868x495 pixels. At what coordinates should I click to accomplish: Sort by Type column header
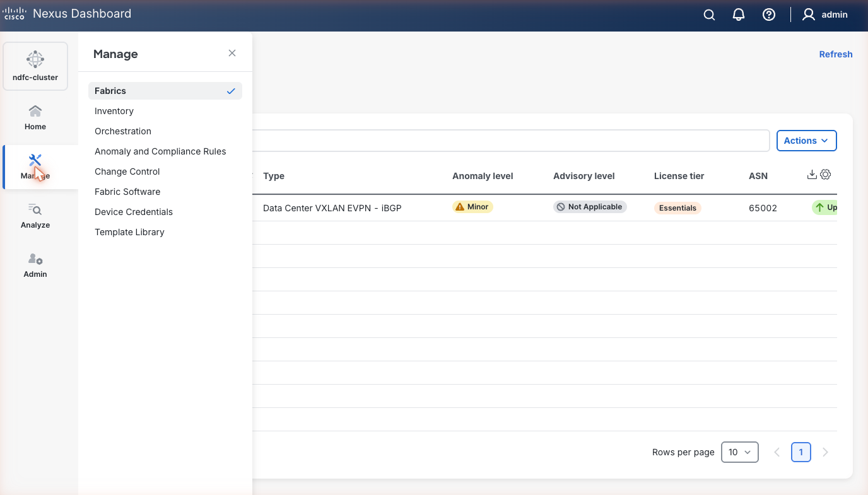pos(274,176)
